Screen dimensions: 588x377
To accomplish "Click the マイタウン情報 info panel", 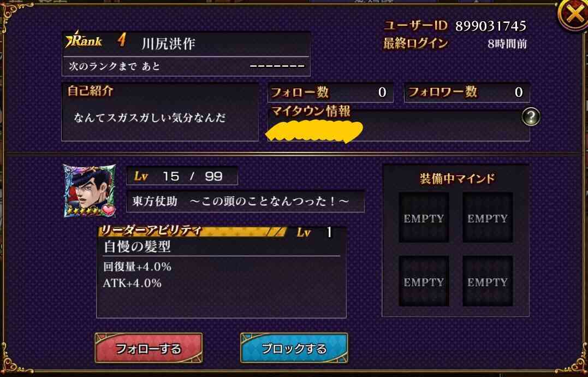I will (x=399, y=124).
